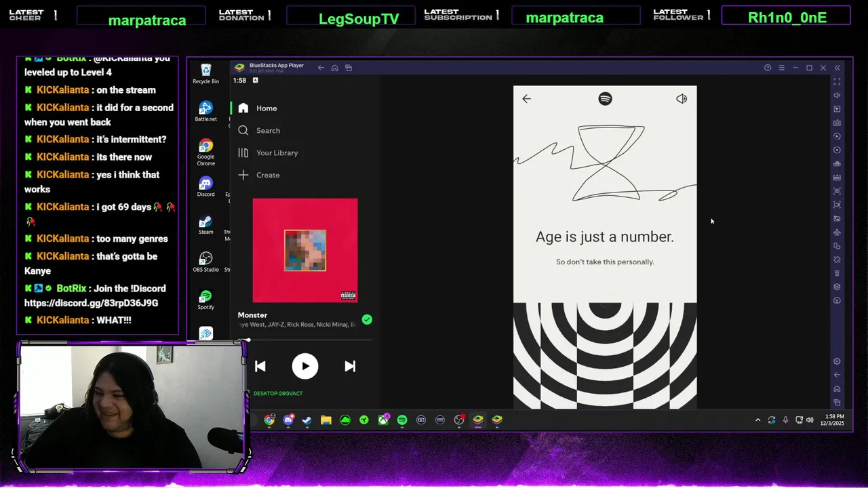Viewport: 868px width, 488px height.
Task: Click the Android back button in sidebar
Action: [837, 375]
